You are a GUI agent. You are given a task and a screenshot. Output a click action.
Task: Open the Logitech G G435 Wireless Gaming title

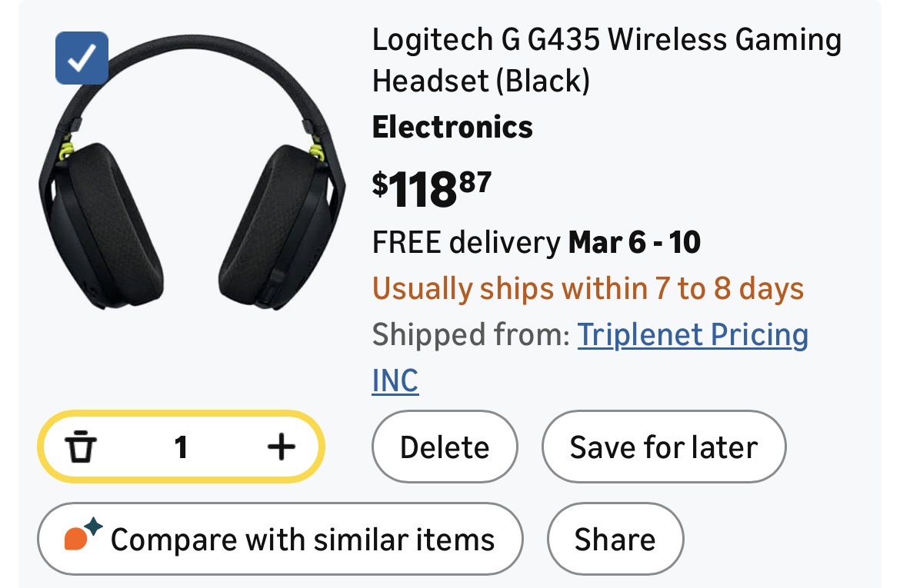click(606, 40)
